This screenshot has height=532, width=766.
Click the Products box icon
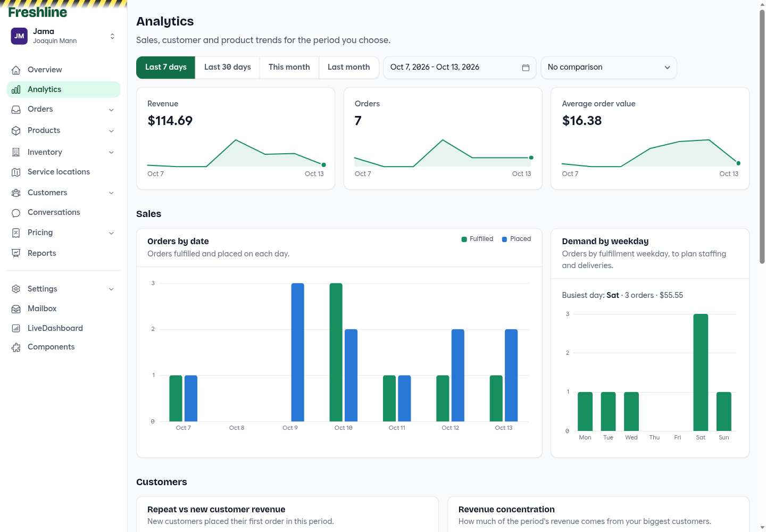[16, 130]
